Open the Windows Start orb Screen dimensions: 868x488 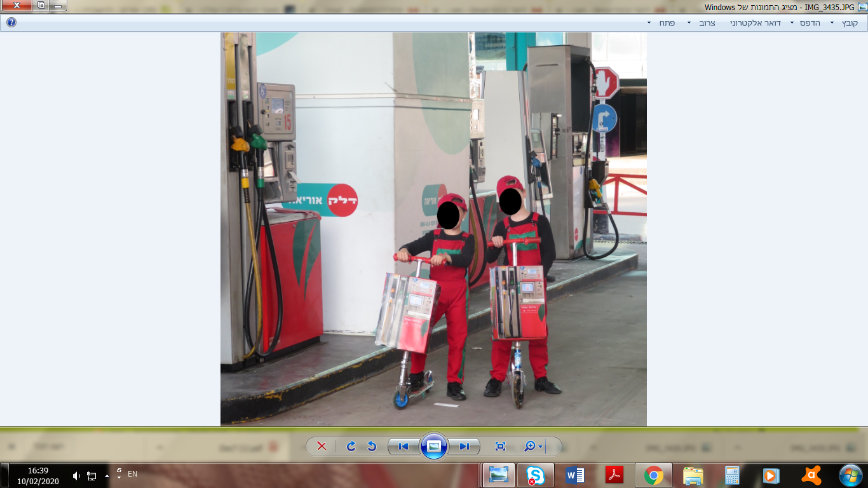coord(850,475)
